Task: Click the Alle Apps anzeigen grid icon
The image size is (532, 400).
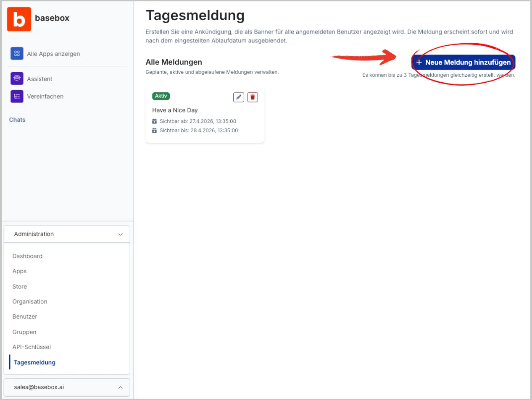Action: tap(17, 54)
